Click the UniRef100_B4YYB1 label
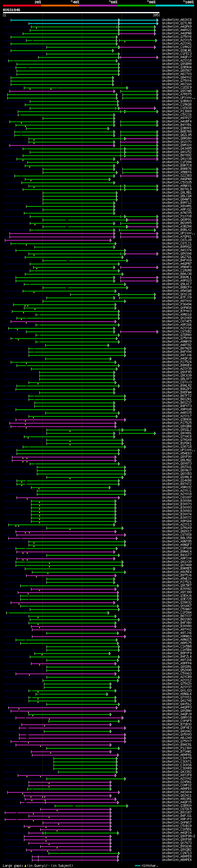The height and width of the screenshot is (868, 197). tap(177, 125)
